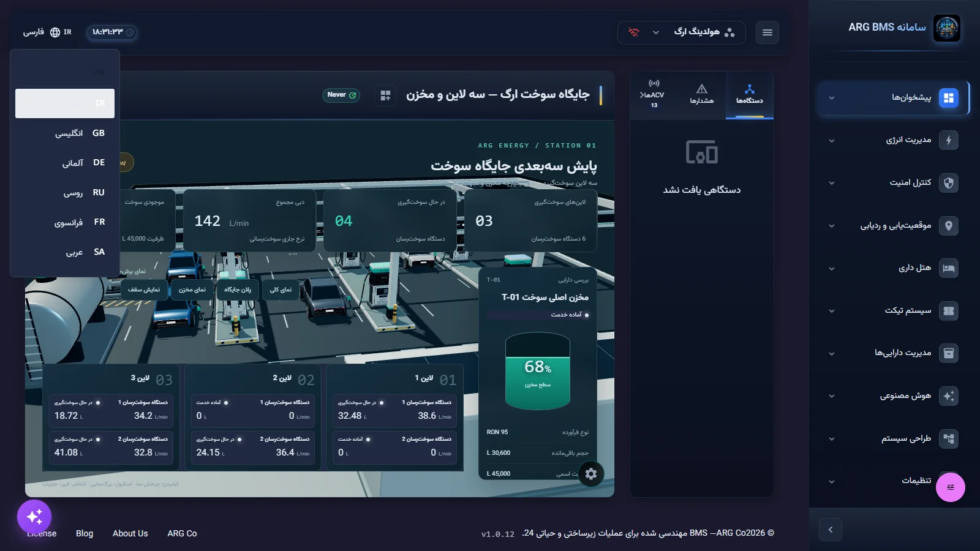The image size is (980, 551).
Task: Open the hamburger menu in top bar
Action: point(767,32)
